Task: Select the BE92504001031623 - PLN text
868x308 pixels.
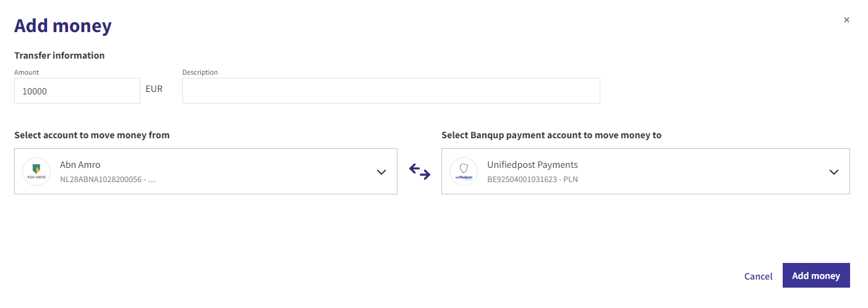Action: click(x=532, y=180)
